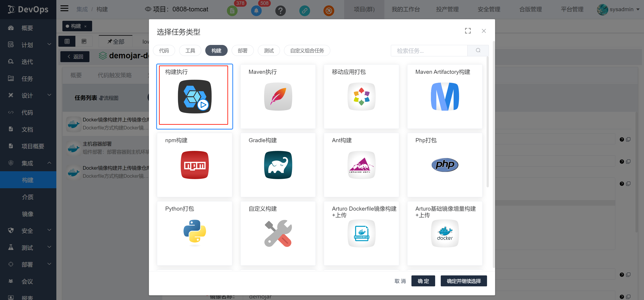Click the DevOps logo
The image size is (644, 300).
pyautogui.click(x=28, y=9)
